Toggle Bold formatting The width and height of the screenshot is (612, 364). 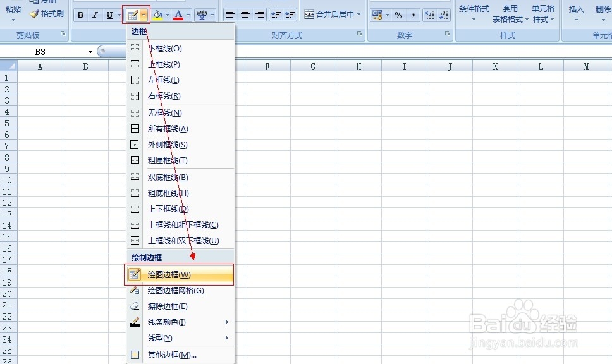pyautogui.click(x=80, y=15)
